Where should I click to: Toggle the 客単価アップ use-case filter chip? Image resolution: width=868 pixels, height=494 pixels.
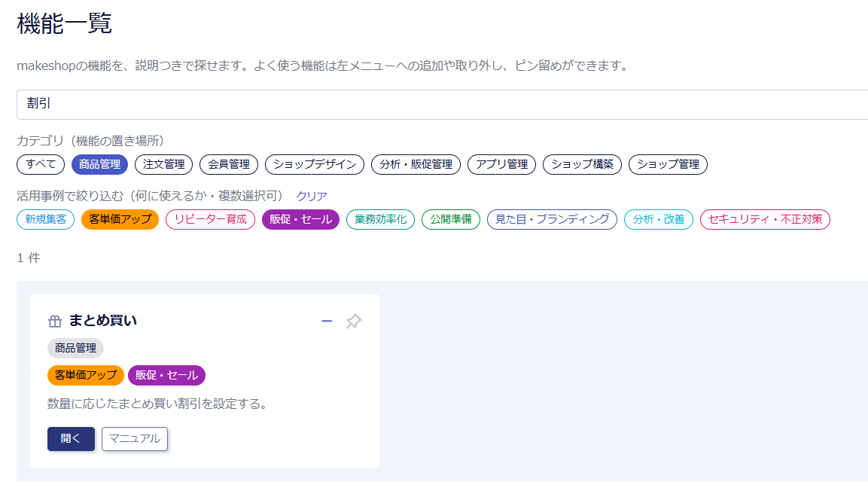[x=120, y=219]
